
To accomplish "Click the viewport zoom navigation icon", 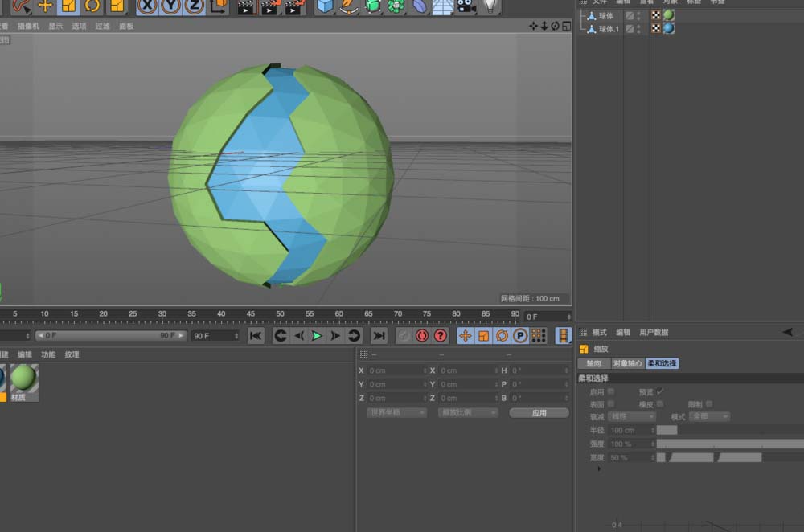I will (x=544, y=26).
